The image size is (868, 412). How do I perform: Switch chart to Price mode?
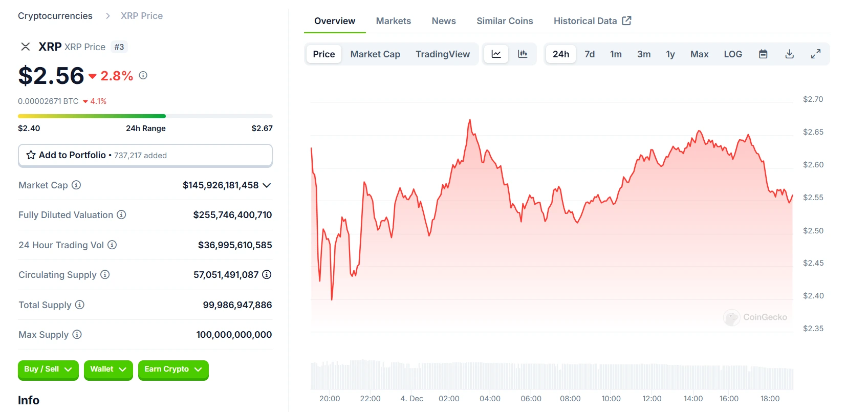point(324,54)
